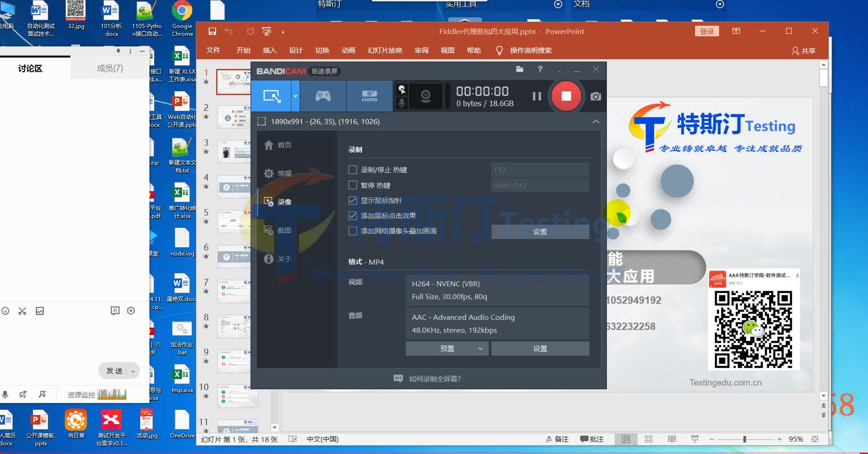The height and width of the screenshot is (454, 868).
Task: Expand the 预置 presets dropdown
Action: pyautogui.click(x=447, y=348)
